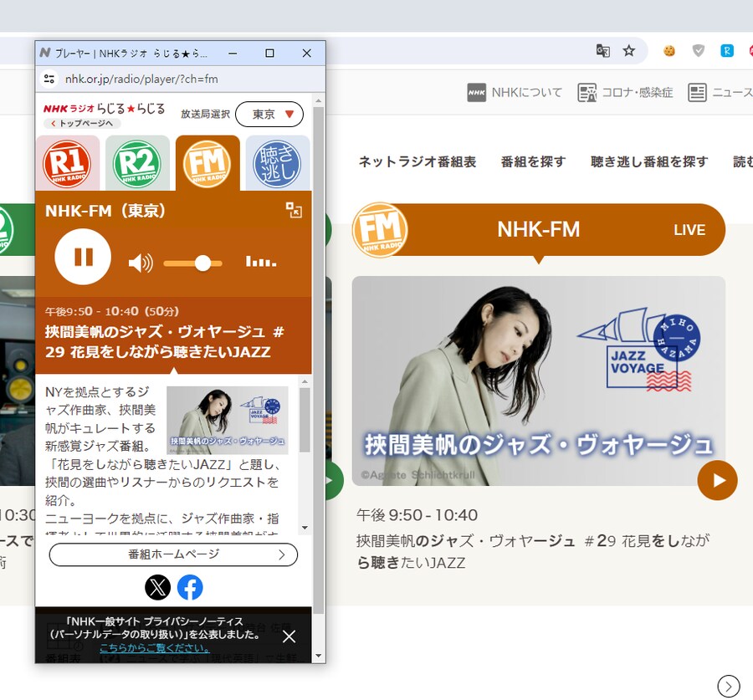
Task: Open ネットラジオ番組表 menu
Action: (x=417, y=161)
